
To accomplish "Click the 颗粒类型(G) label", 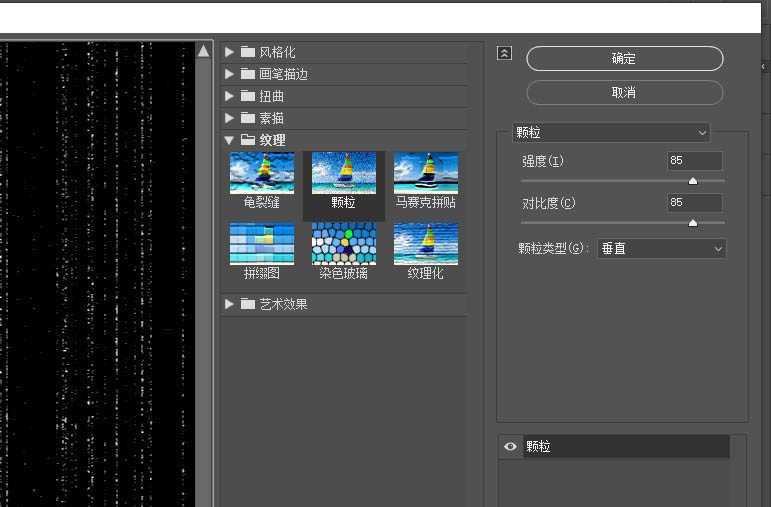I will [x=553, y=248].
